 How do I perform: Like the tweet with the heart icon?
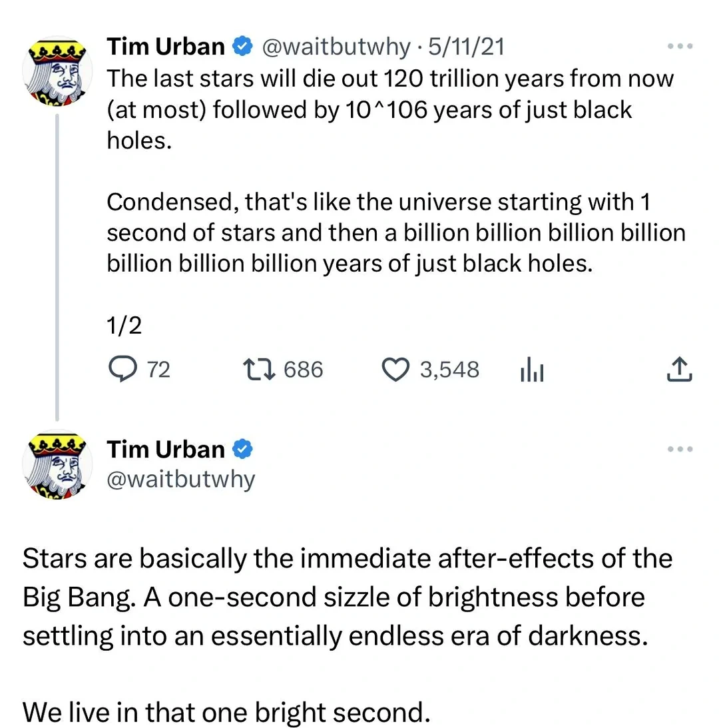point(397,370)
